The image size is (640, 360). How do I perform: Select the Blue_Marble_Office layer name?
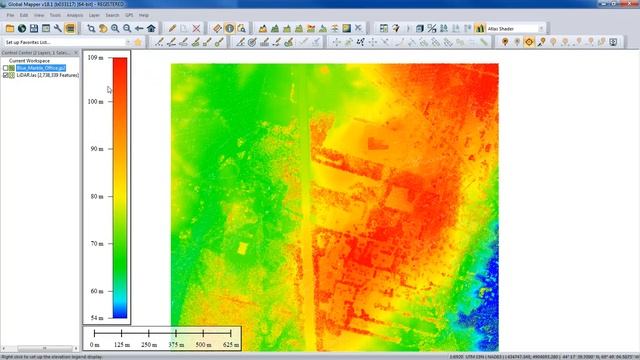point(41,68)
